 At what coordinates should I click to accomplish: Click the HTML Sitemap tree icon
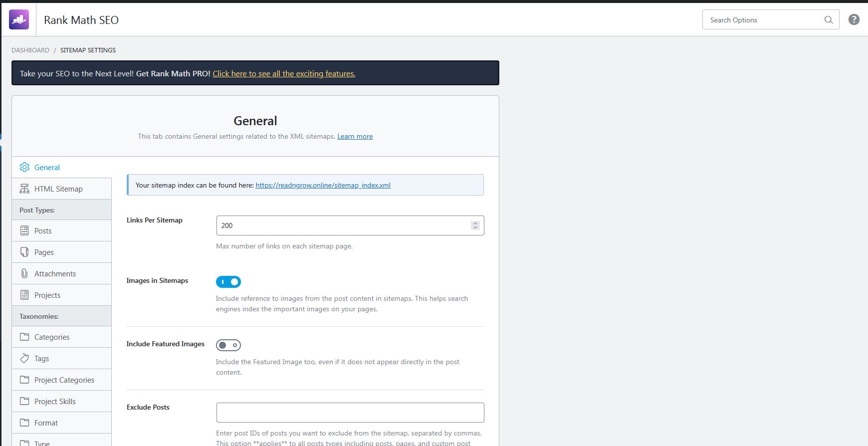pos(24,189)
